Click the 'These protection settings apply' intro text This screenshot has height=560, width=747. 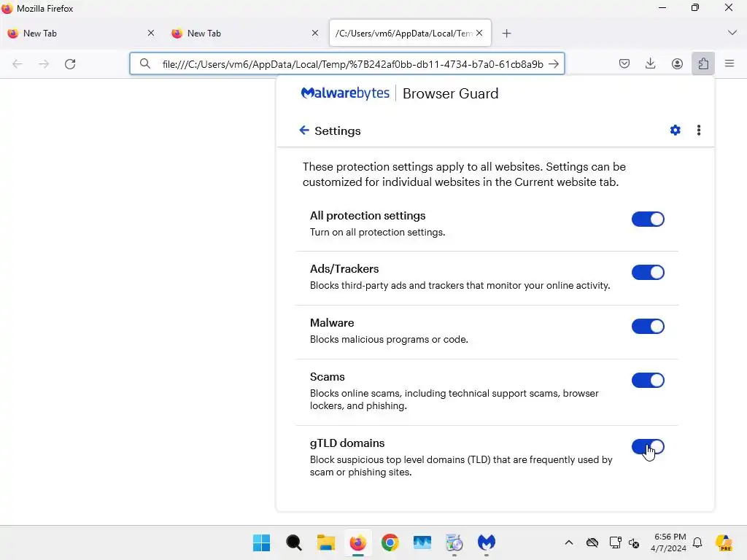click(464, 174)
